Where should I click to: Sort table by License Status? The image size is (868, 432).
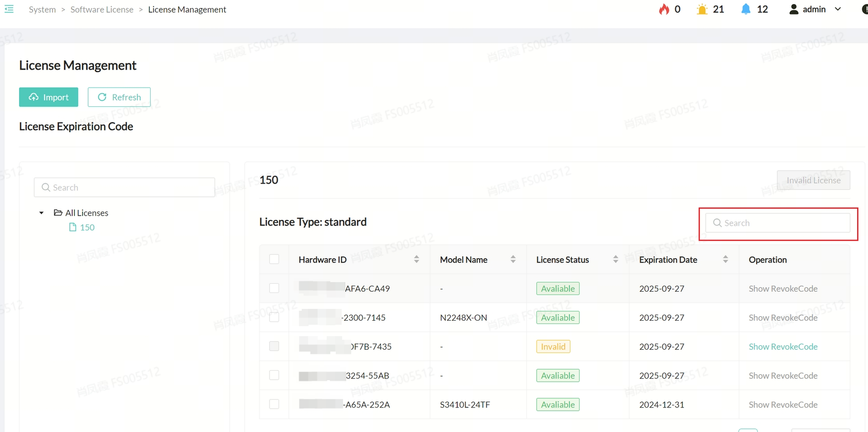(x=615, y=259)
